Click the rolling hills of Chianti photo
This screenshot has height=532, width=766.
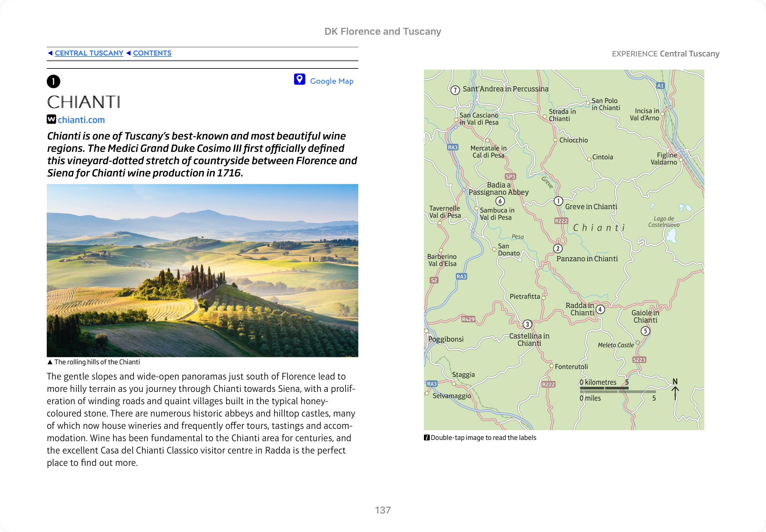click(x=203, y=270)
